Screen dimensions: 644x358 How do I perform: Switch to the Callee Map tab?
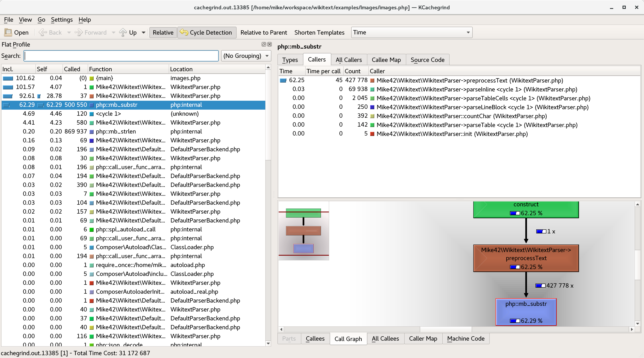(386, 60)
